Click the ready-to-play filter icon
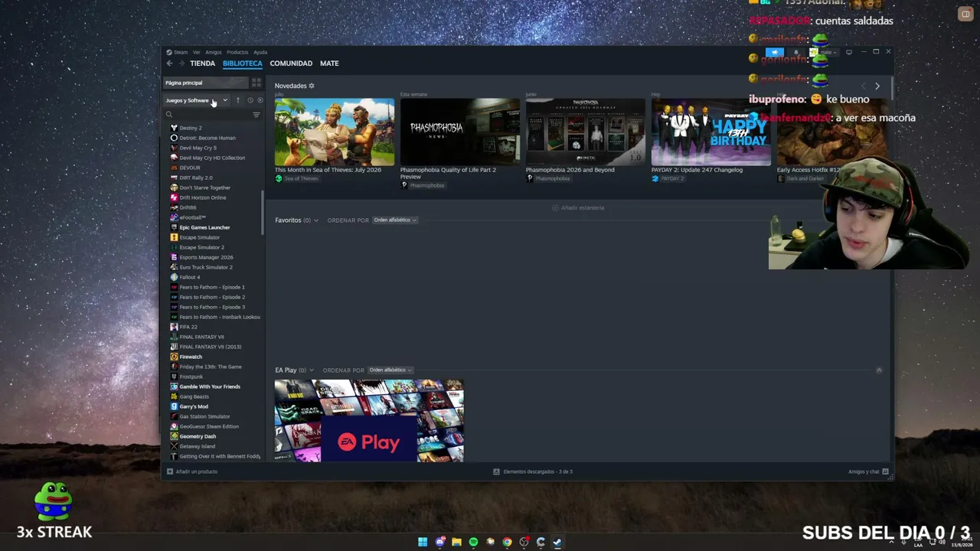This screenshot has height=551, width=980. click(x=260, y=100)
